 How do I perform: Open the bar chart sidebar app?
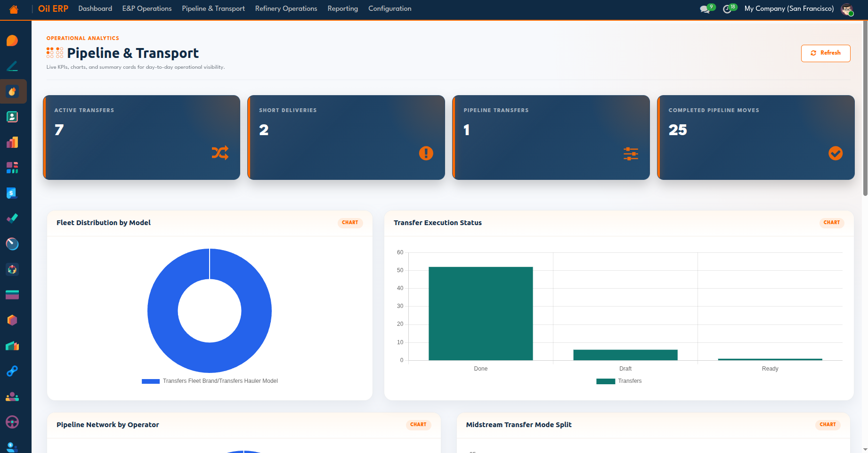[12, 142]
